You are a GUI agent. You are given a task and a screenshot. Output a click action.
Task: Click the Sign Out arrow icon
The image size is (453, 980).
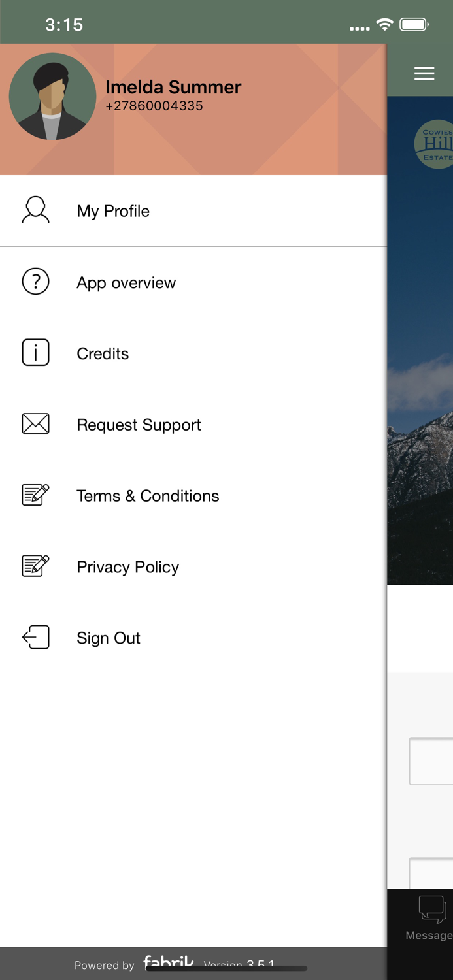pos(36,637)
